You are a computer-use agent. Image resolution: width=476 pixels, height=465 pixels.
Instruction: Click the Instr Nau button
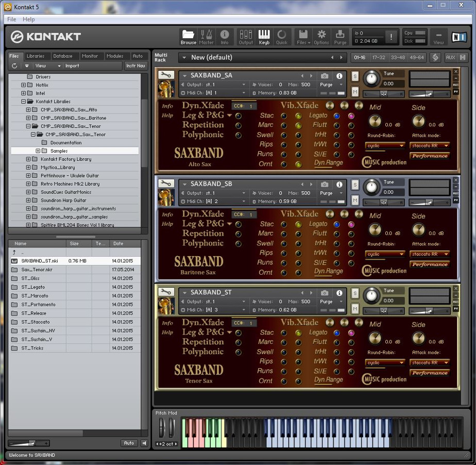pos(135,65)
